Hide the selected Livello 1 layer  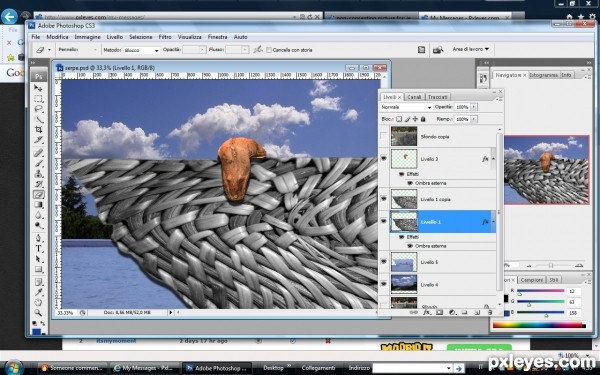tap(383, 221)
